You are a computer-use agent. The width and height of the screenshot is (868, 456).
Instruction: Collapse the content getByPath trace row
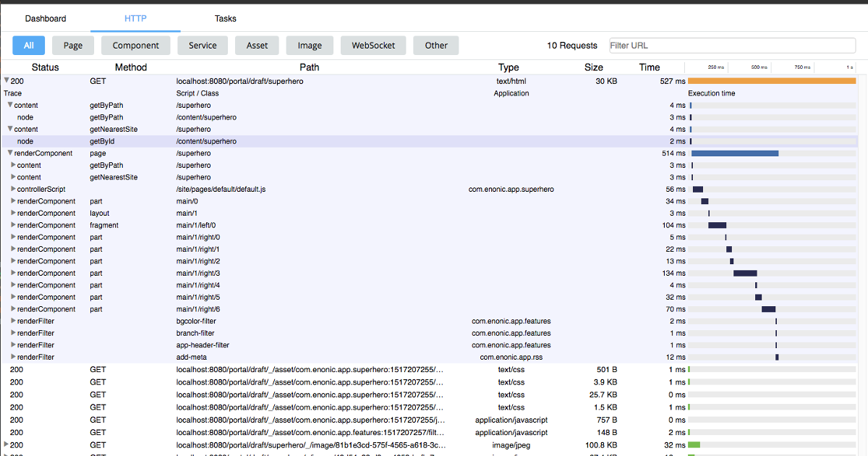pyautogui.click(x=10, y=105)
